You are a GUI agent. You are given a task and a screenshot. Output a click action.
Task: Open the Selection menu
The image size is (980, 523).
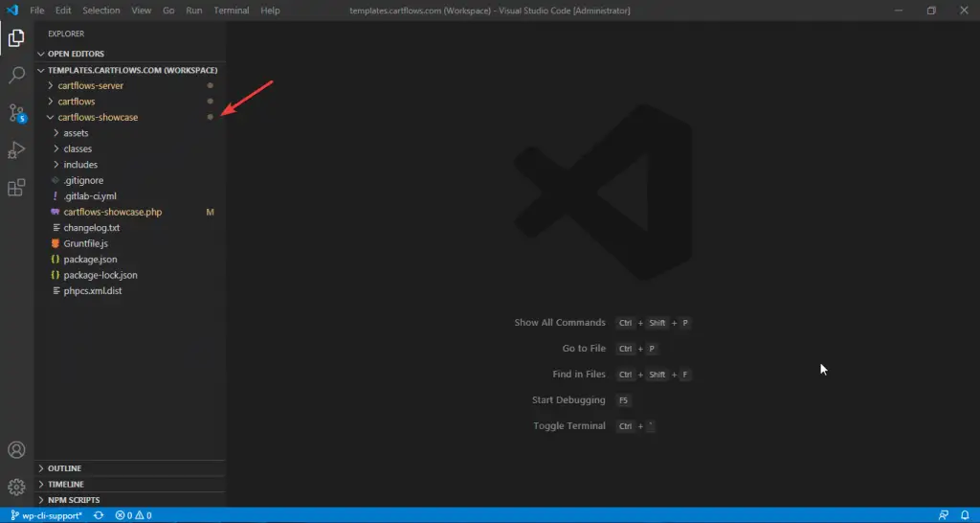(x=101, y=11)
